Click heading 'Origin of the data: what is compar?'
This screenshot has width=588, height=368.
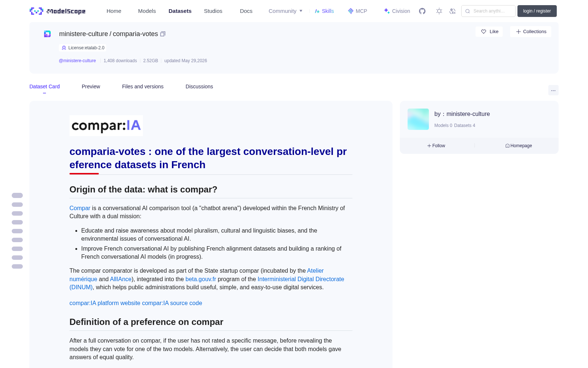(x=143, y=190)
